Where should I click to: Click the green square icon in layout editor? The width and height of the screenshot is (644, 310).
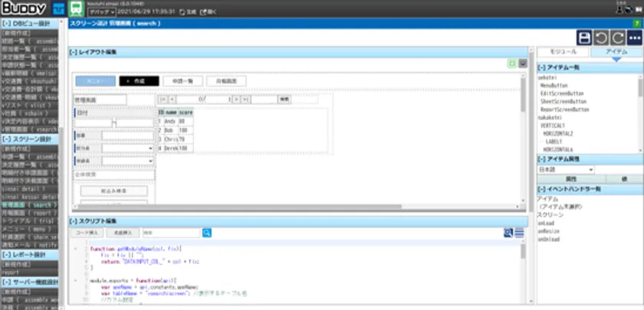tap(512, 64)
